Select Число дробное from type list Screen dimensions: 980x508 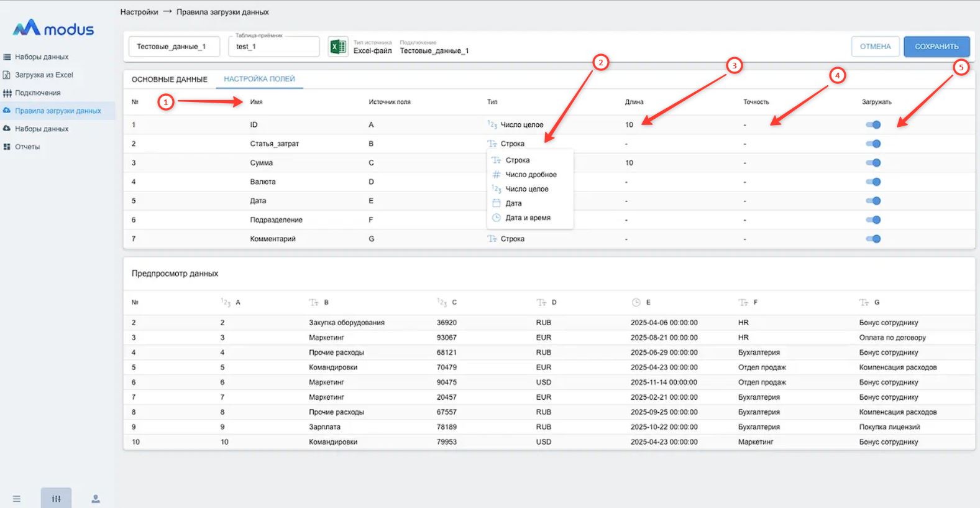(531, 175)
